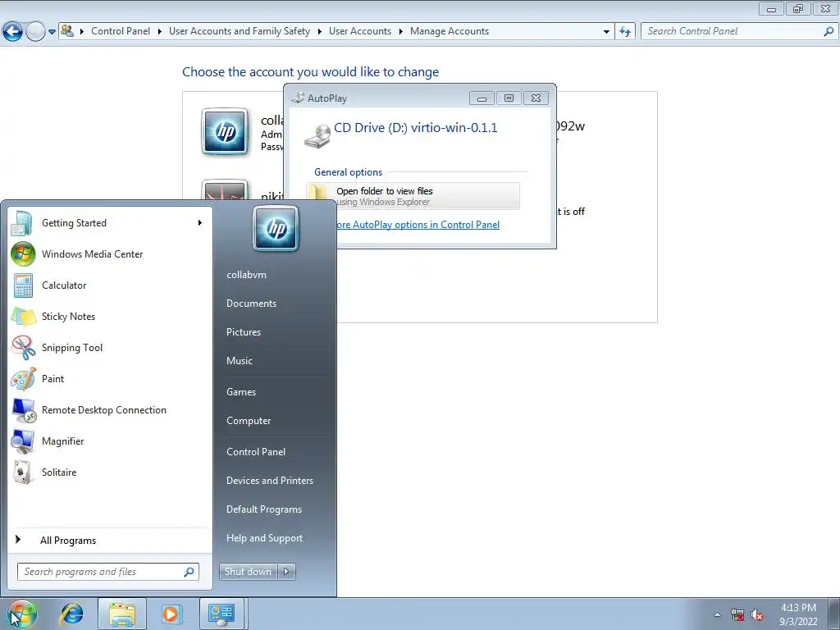
Task: Open folder to view files option
Action: (413, 196)
